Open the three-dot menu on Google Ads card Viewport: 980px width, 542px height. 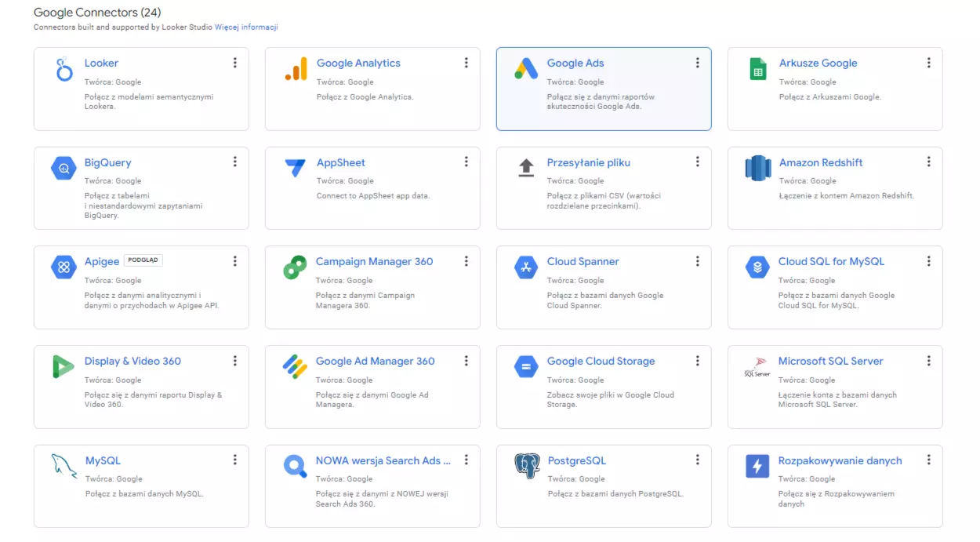coord(698,63)
